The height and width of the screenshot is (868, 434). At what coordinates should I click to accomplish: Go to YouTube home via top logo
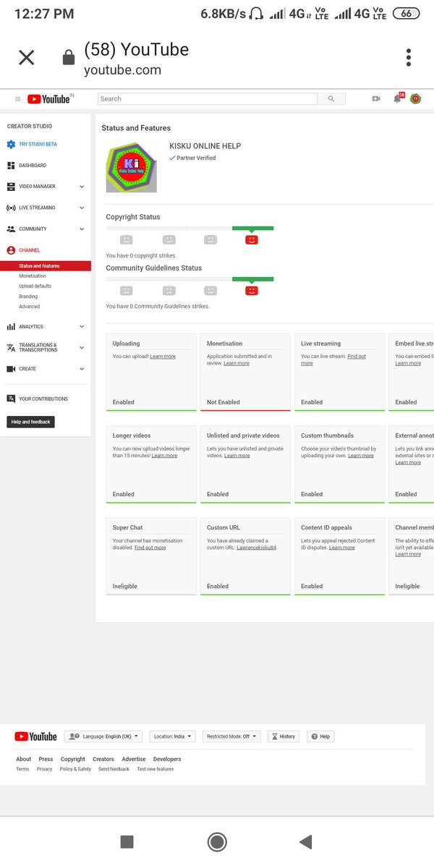48,99
